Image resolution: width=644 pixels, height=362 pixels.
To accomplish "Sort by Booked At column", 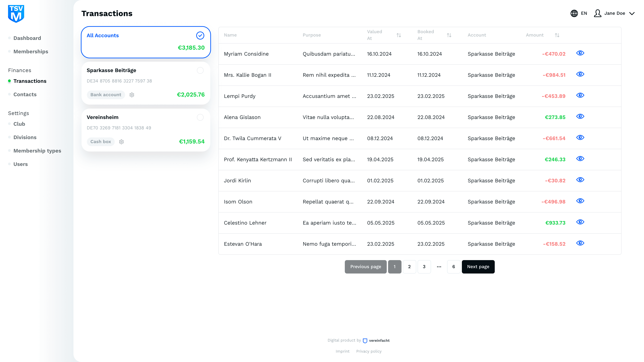I will (449, 35).
